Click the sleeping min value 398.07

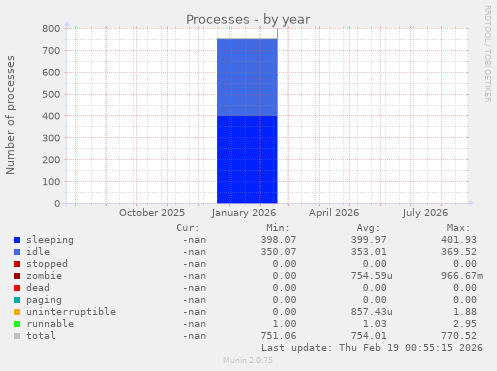278,240
